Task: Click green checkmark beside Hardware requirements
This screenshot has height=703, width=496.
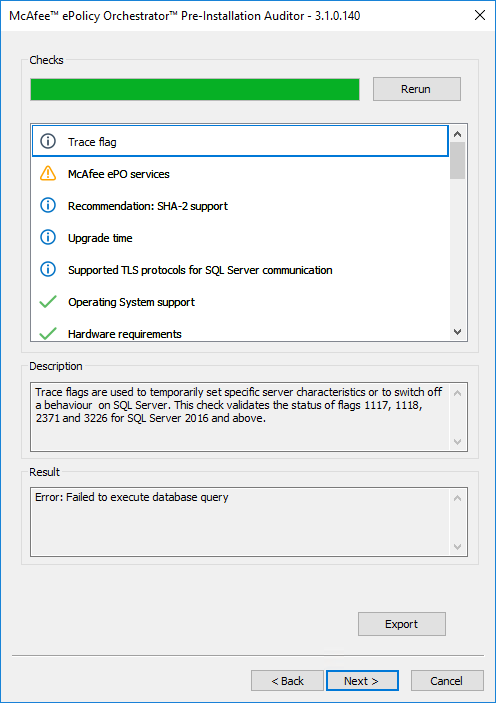Action: pos(48,334)
